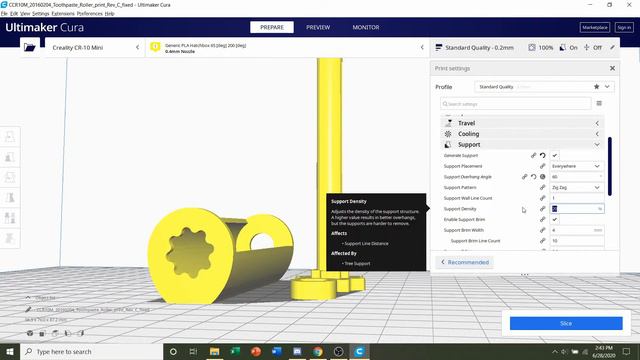The height and width of the screenshot is (360, 640).
Task: Select the Per Model Settings tool
Action: [x=10, y=218]
